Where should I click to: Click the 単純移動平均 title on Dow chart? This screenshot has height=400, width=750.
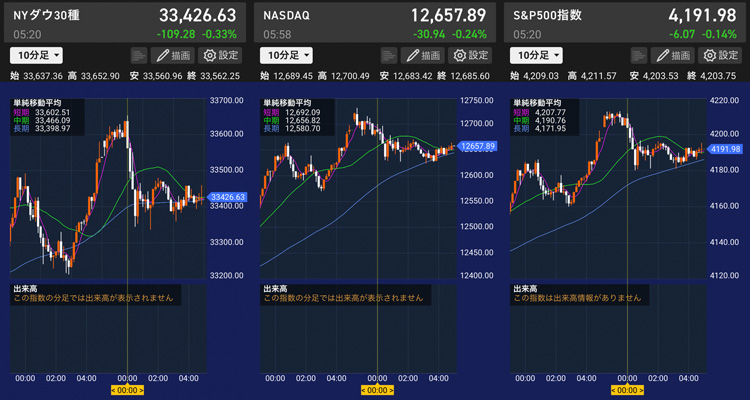[x=38, y=103]
